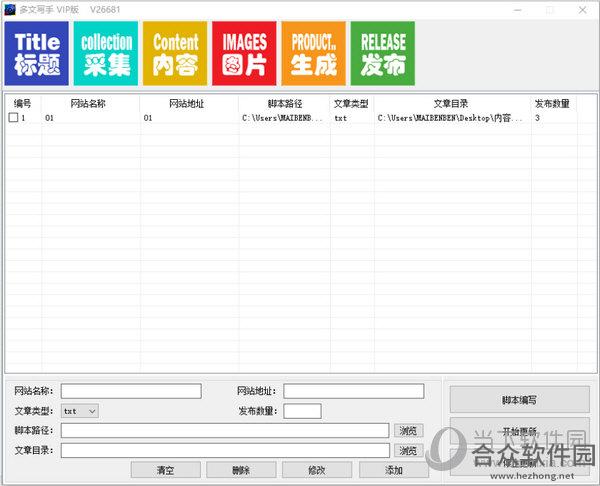Focus the 网站地址 input field
The width and height of the screenshot is (600, 486).
[354, 391]
